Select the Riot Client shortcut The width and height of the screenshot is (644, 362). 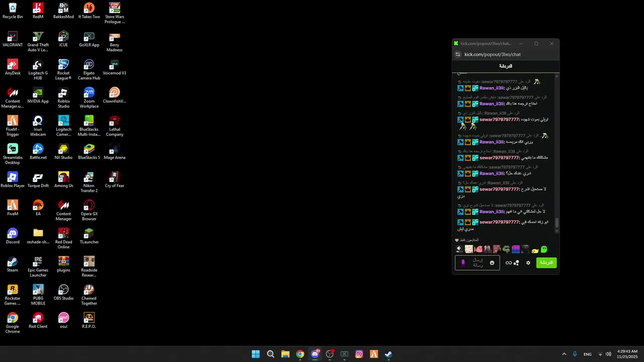[x=38, y=321]
